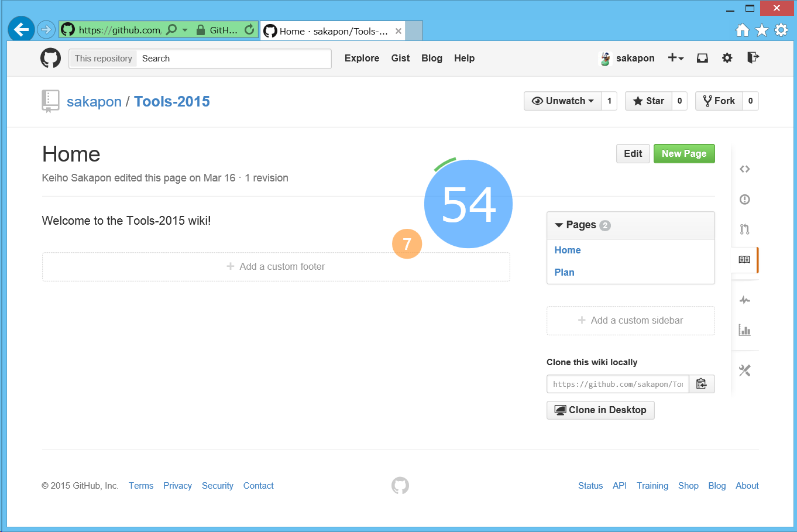
Task: Star the repository
Action: point(648,101)
